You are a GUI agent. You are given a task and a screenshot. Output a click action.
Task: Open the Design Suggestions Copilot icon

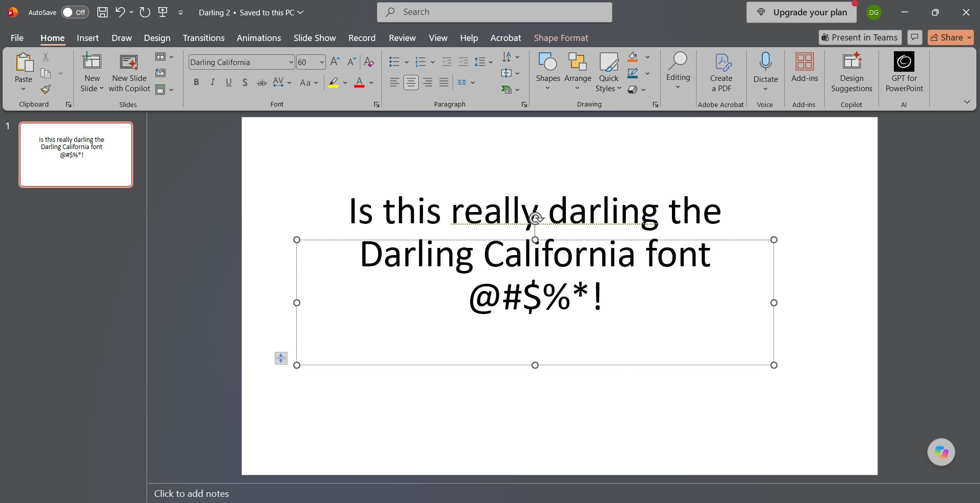852,61
